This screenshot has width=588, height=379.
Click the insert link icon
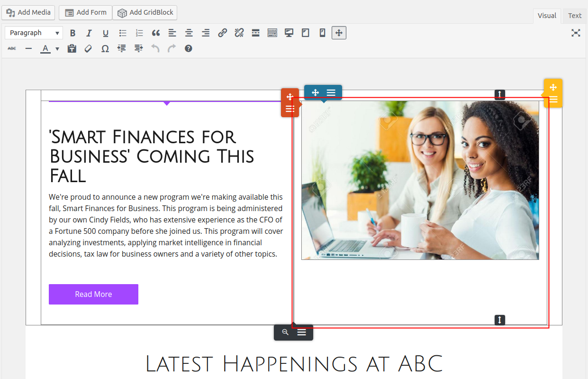[x=222, y=33]
